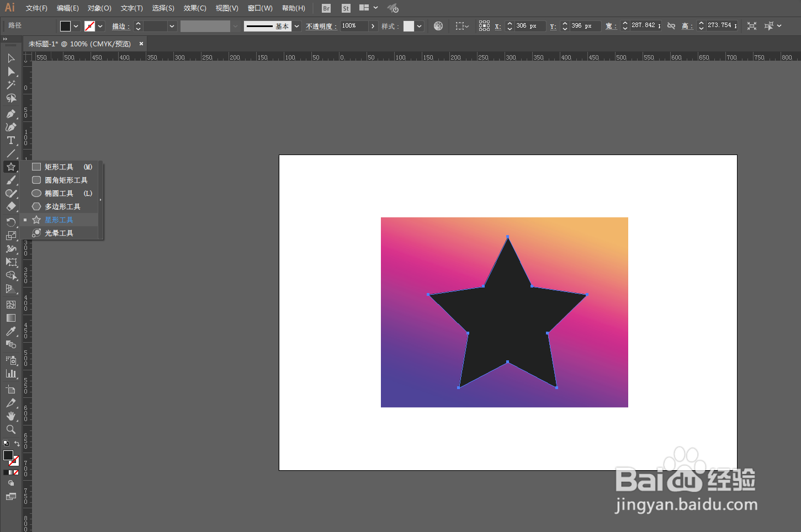Swap fill and stroke colors
Screen dimensions: 801x532
tap(17, 444)
